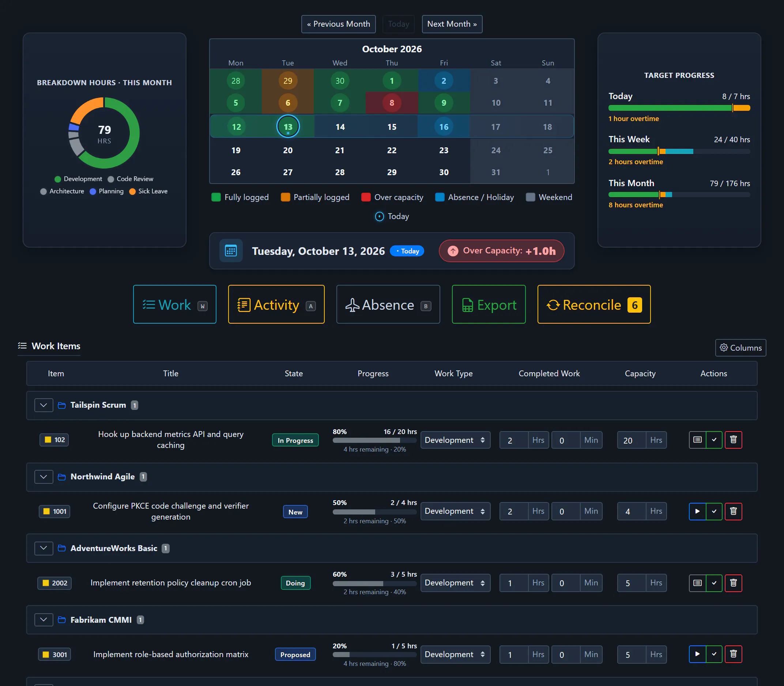Select October 8 on the calendar
Image resolution: width=784 pixels, height=686 pixels.
392,103
